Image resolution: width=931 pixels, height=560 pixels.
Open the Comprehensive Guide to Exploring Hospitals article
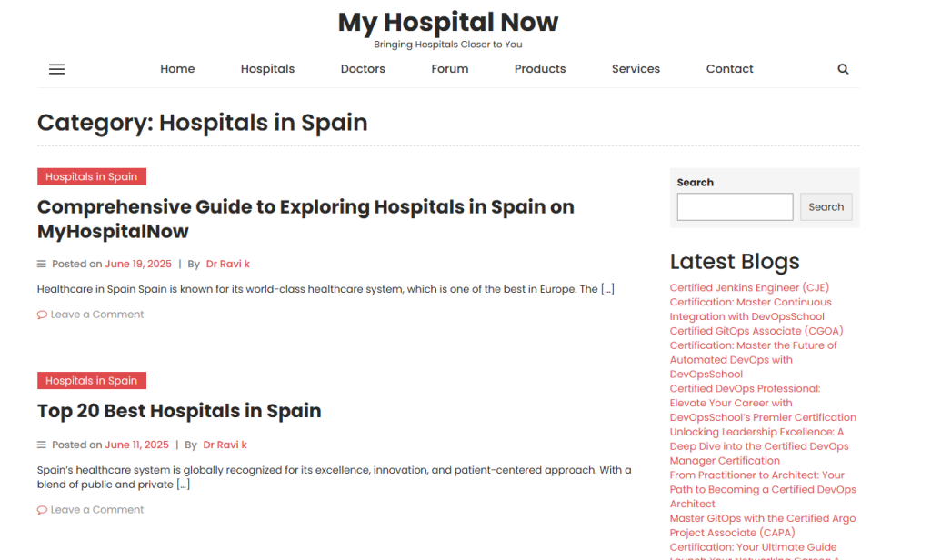coord(305,219)
